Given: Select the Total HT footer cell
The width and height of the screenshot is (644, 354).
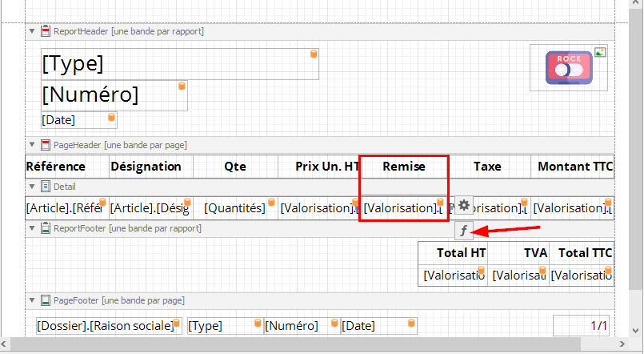Looking at the screenshot, I should click(453, 253).
